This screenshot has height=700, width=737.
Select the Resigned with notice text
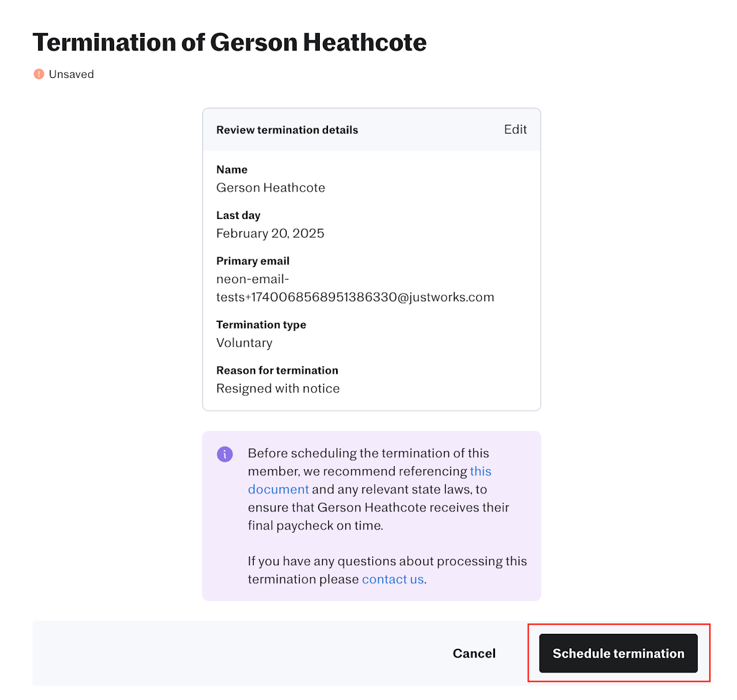pos(277,389)
